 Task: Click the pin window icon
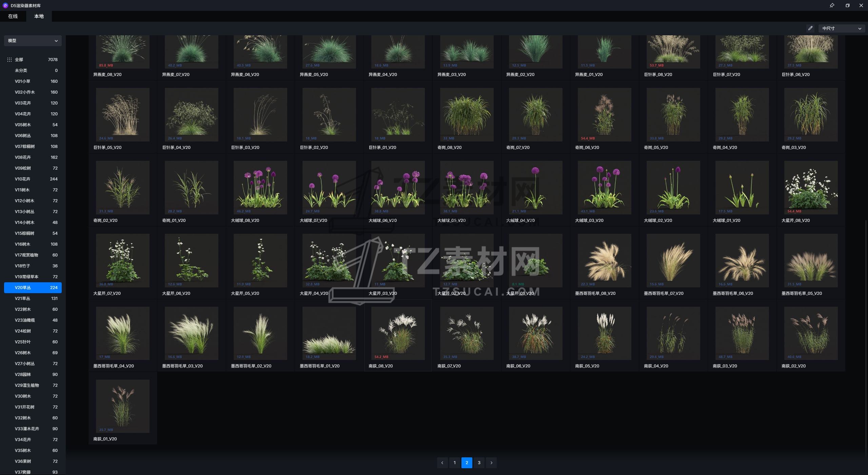pyautogui.click(x=832, y=5)
